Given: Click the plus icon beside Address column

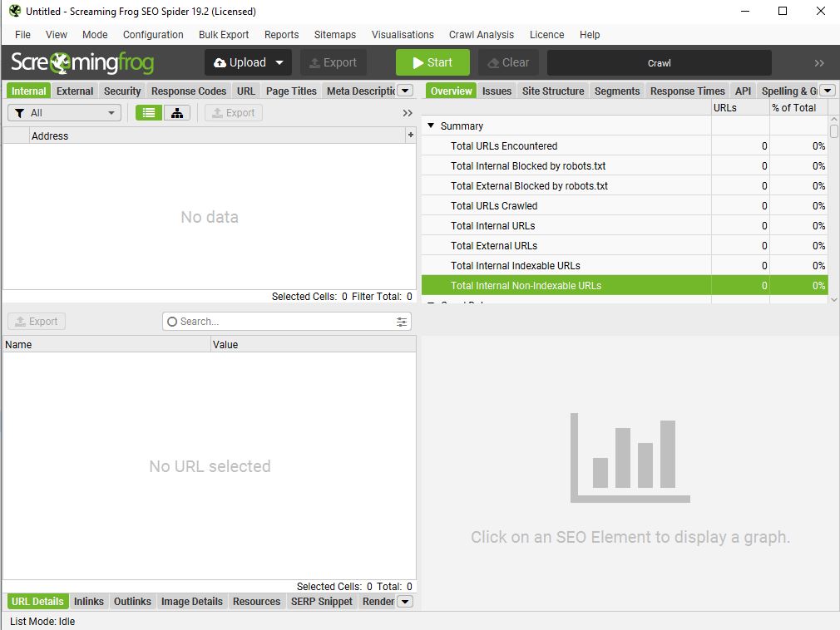Looking at the screenshot, I should point(410,135).
